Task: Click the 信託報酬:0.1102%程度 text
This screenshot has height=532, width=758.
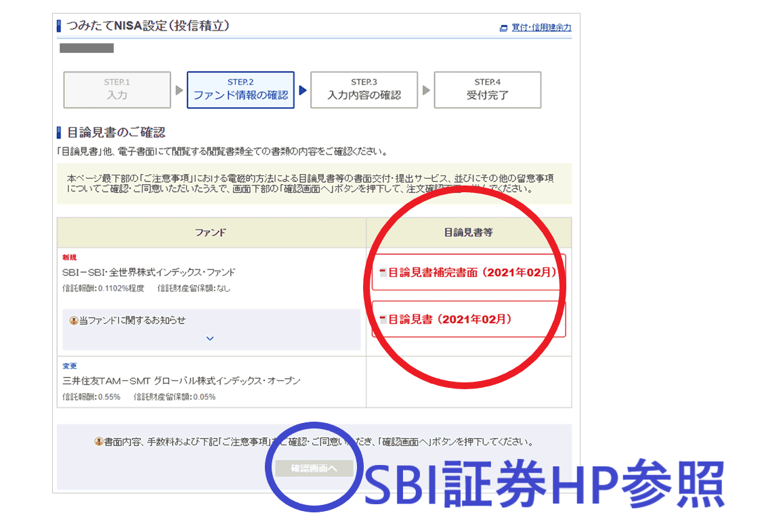Action: point(104,288)
